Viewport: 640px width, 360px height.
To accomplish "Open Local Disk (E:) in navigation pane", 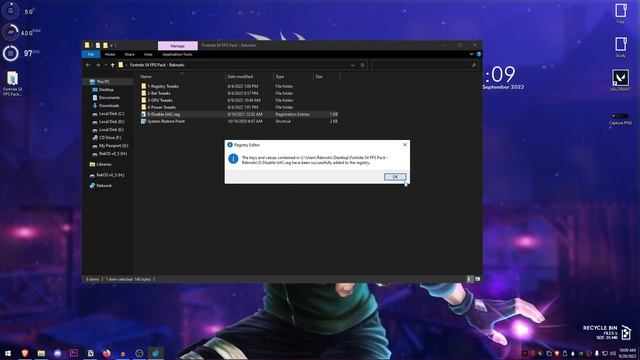I will click(108, 129).
